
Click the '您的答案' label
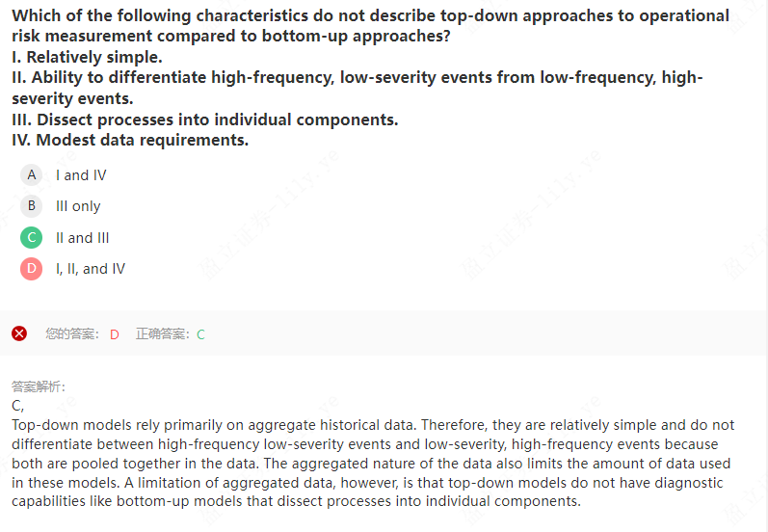click(71, 334)
